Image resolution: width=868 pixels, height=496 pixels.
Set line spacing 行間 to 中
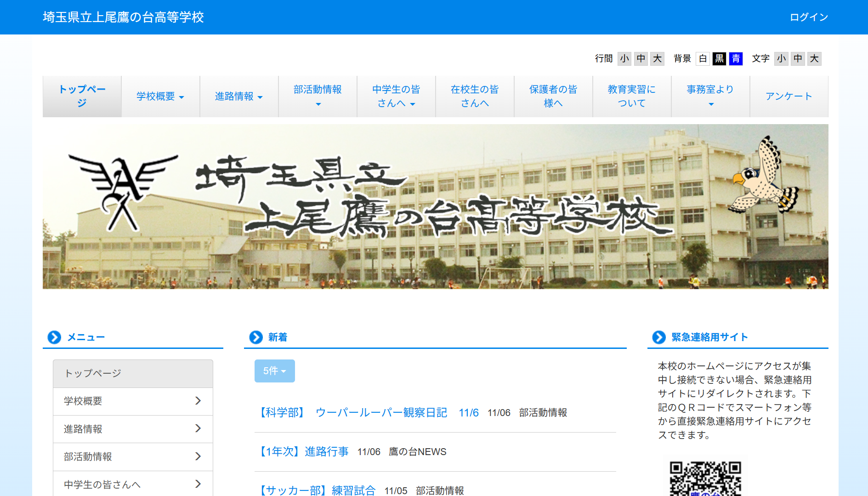(641, 58)
